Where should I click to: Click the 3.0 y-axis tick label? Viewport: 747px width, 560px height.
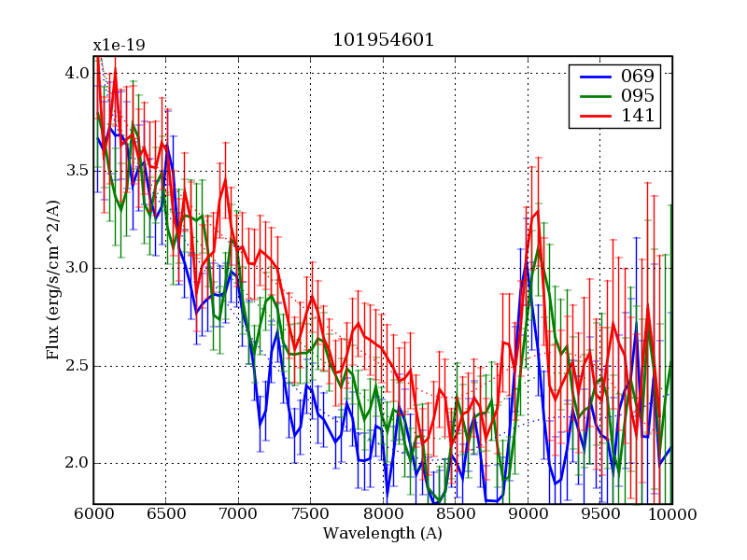(x=77, y=269)
